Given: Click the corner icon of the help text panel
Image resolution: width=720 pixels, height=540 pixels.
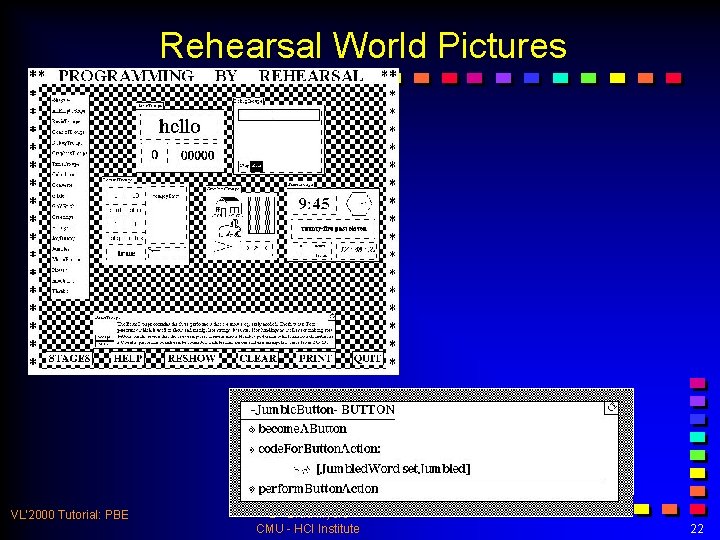Looking at the screenshot, I should tap(332, 316).
